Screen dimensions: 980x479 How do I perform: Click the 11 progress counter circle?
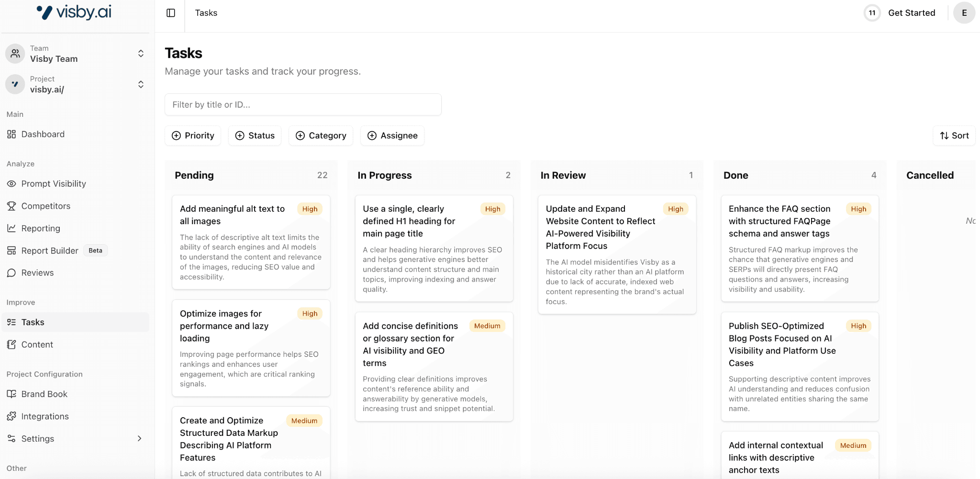point(872,13)
